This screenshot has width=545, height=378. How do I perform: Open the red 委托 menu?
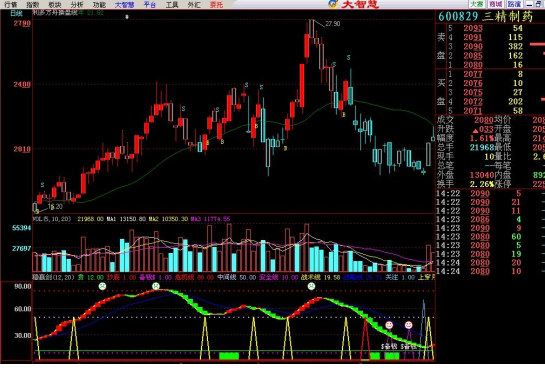click(x=216, y=5)
